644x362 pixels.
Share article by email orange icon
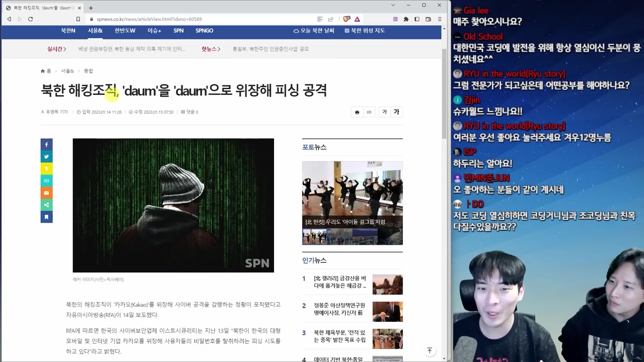(46, 193)
